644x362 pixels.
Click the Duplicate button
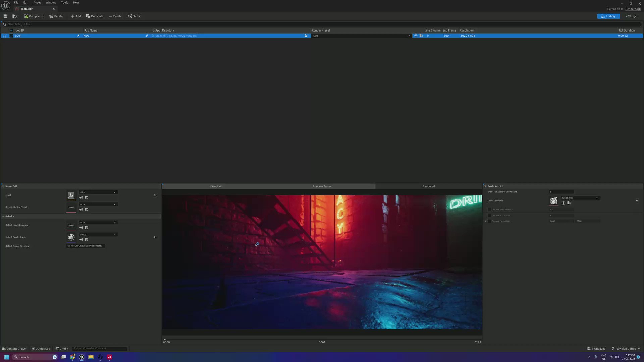point(95,16)
